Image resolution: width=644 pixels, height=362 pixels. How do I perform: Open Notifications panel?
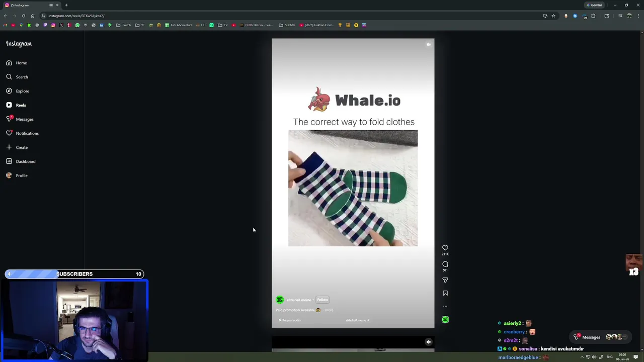click(x=22, y=133)
